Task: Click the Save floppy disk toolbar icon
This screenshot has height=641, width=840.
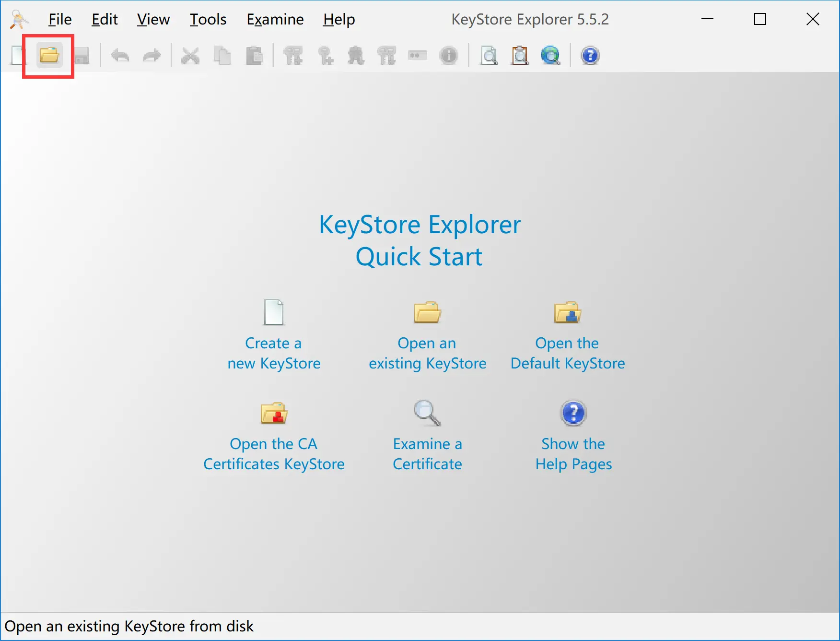Action: (x=82, y=56)
